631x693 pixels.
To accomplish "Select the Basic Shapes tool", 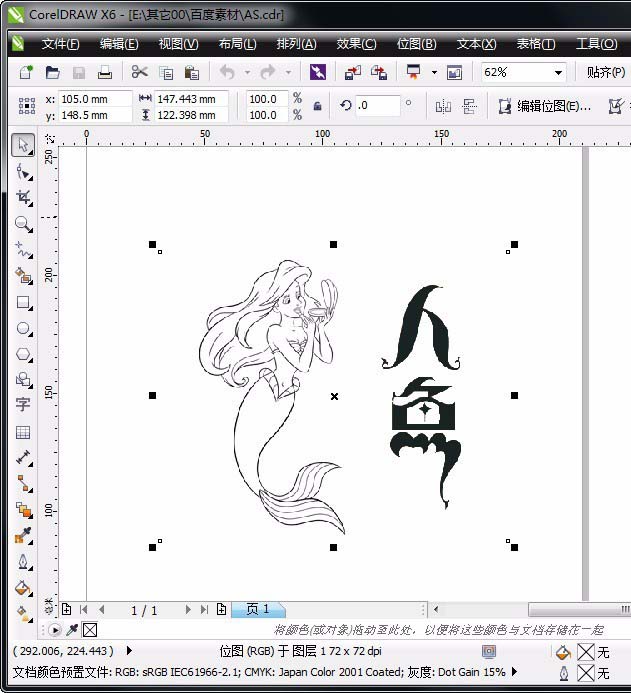I will coord(23,380).
